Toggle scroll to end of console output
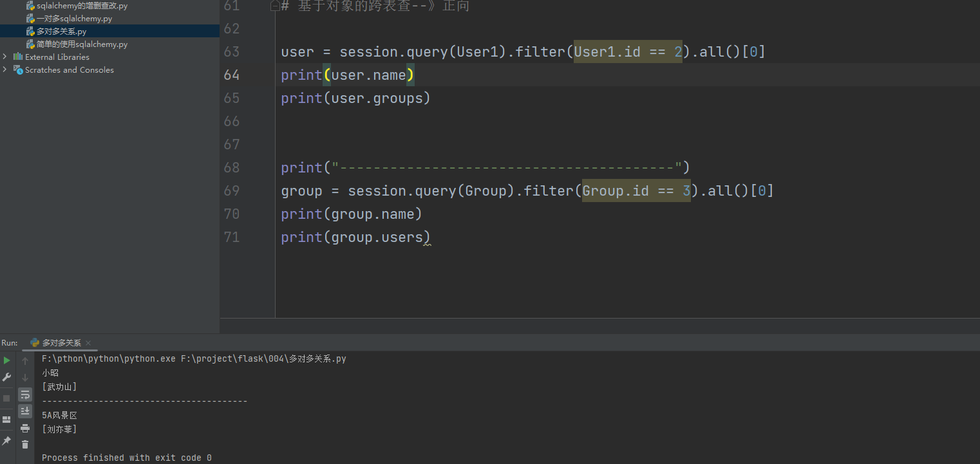Viewport: 980px width, 464px height. click(x=25, y=411)
